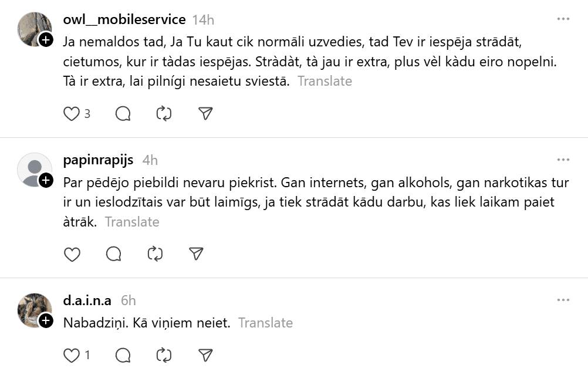The width and height of the screenshot is (588, 375).
Task: Share owl__mobileservice's post via send icon
Action: (205, 114)
